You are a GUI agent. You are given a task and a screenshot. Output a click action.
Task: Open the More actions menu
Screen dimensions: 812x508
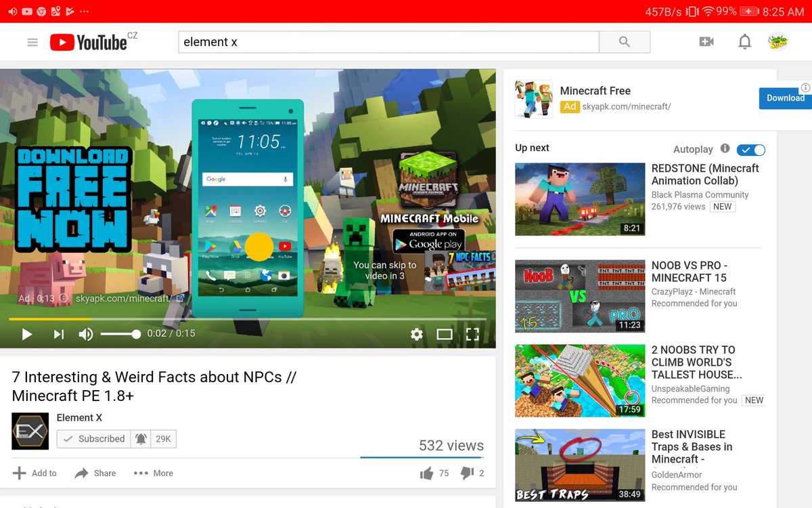point(154,473)
